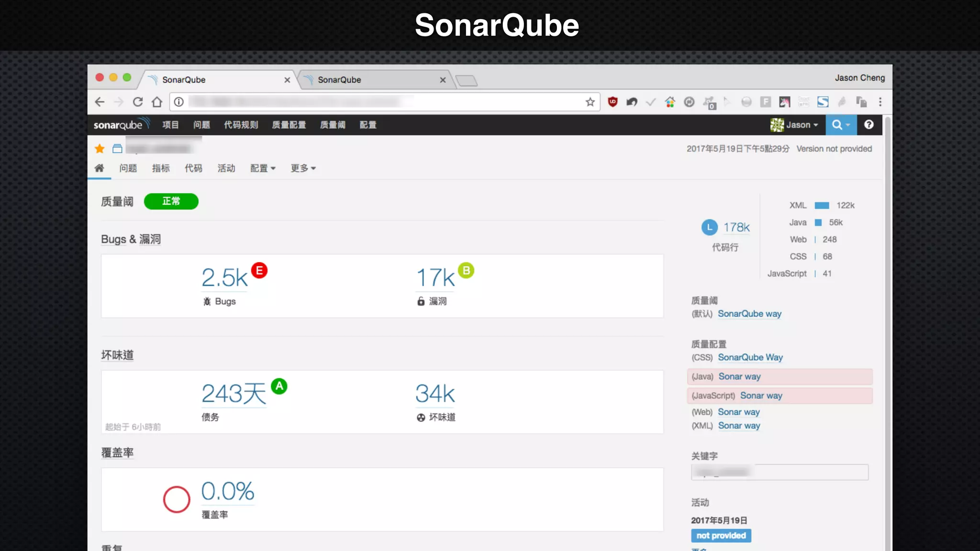Viewport: 980px width, 551px height.
Task: Open the Chrome three-dot menu
Action: coord(880,102)
